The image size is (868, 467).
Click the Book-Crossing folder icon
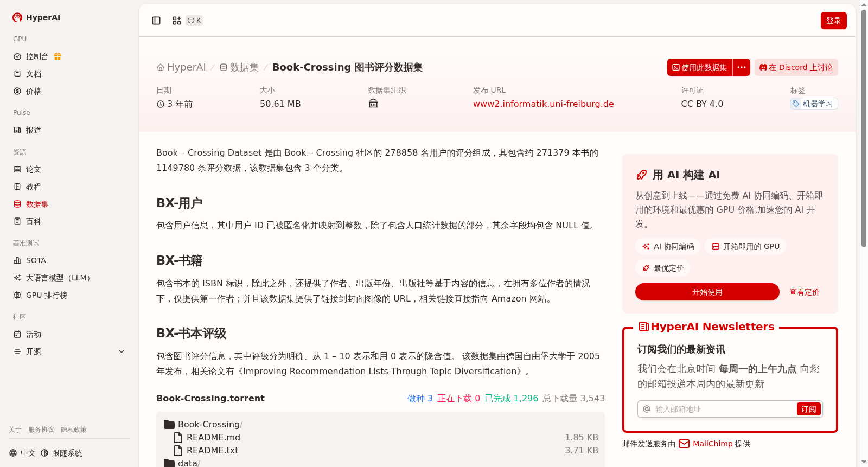(x=169, y=424)
